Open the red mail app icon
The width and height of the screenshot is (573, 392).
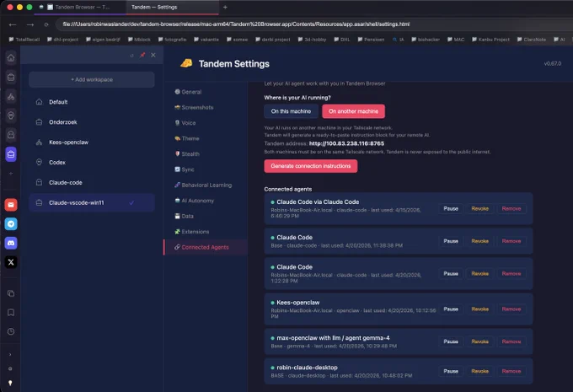(x=11, y=205)
